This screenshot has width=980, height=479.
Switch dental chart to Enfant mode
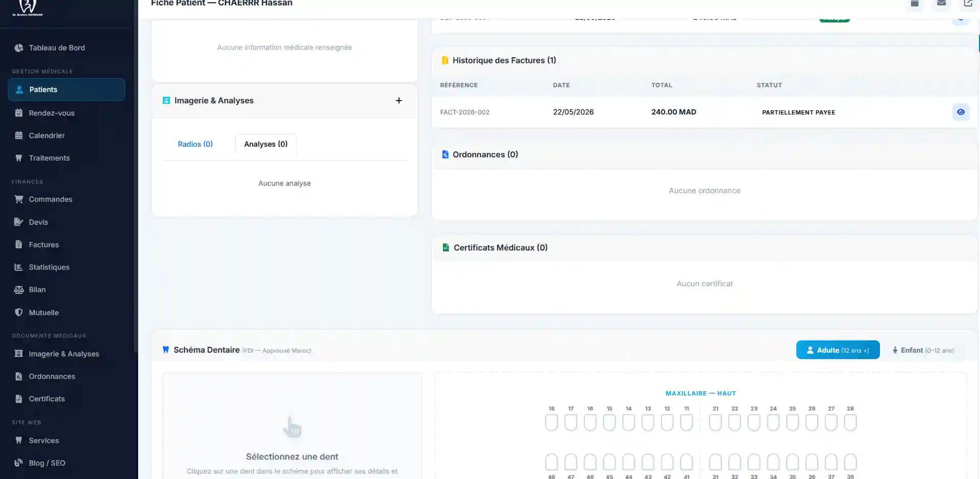click(923, 350)
